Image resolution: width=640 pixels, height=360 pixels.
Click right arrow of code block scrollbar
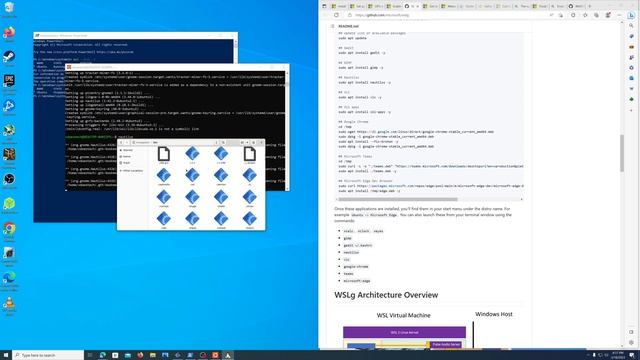pyautogui.click(x=521, y=199)
